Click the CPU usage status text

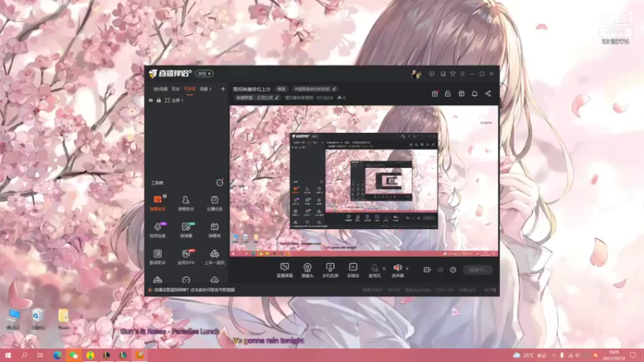(x=445, y=290)
